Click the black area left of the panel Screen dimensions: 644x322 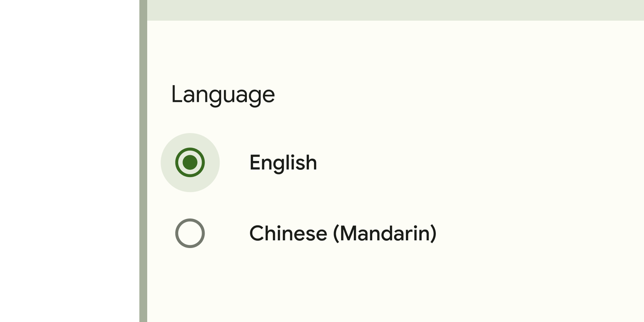[69, 161]
